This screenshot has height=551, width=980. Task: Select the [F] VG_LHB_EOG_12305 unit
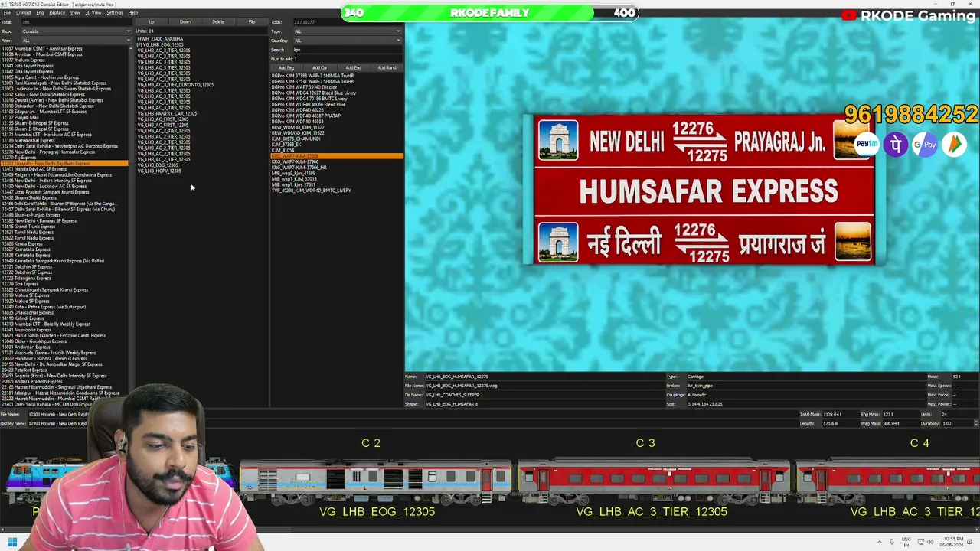click(160, 44)
